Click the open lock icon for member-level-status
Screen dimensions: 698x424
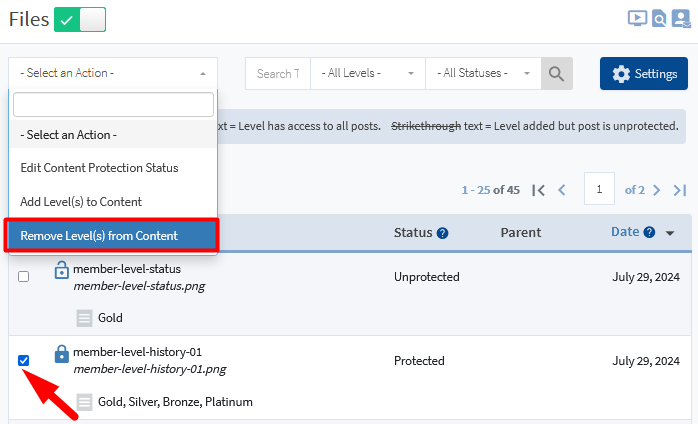(61, 270)
